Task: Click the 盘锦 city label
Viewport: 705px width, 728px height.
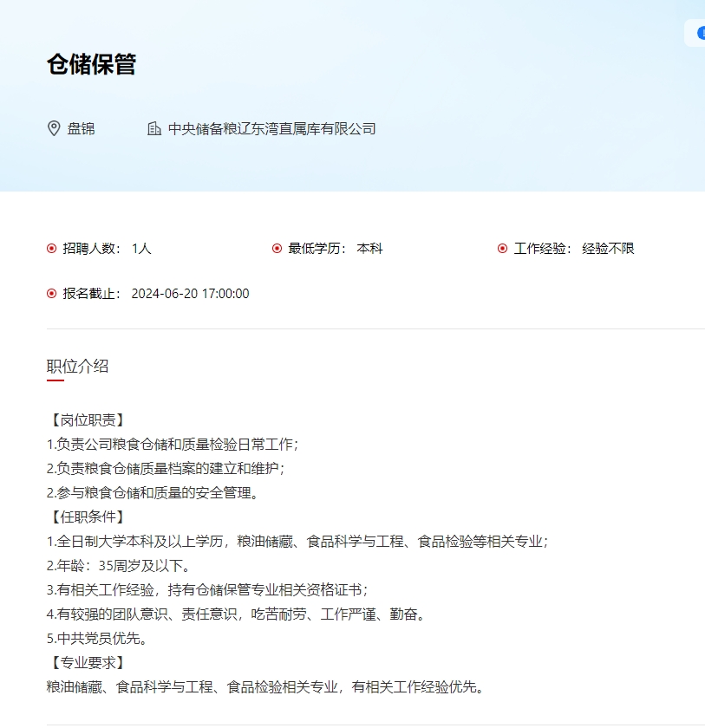Action: [82, 129]
